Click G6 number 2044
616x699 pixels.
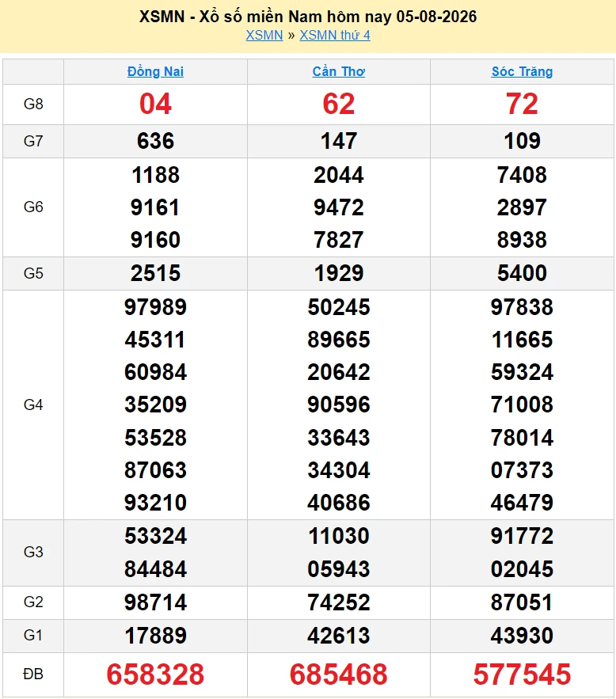point(339,175)
